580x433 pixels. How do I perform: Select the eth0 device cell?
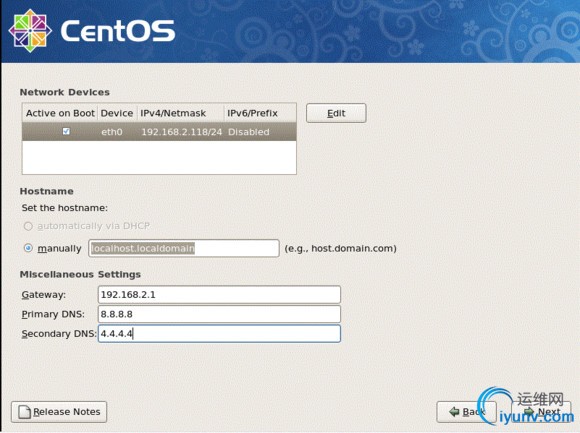click(x=112, y=132)
